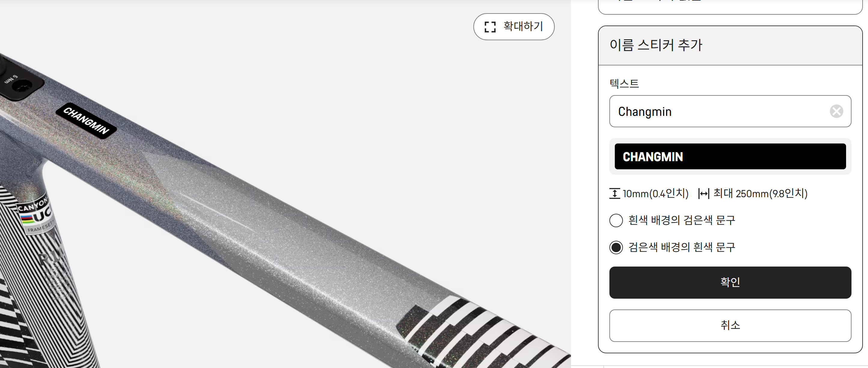Click the 텍스트 field label
Image resolution: width=868 pixels, height=368 pixels.
624,83
